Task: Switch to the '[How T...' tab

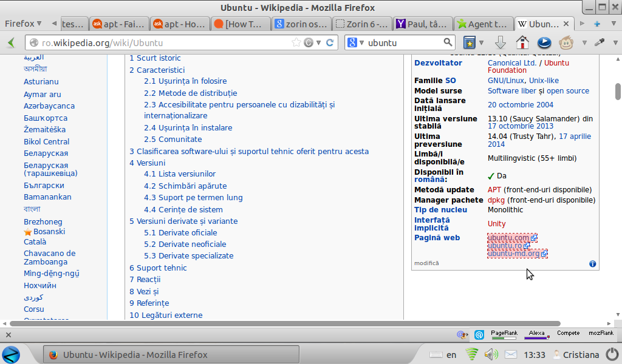Action: coord(241,24)
